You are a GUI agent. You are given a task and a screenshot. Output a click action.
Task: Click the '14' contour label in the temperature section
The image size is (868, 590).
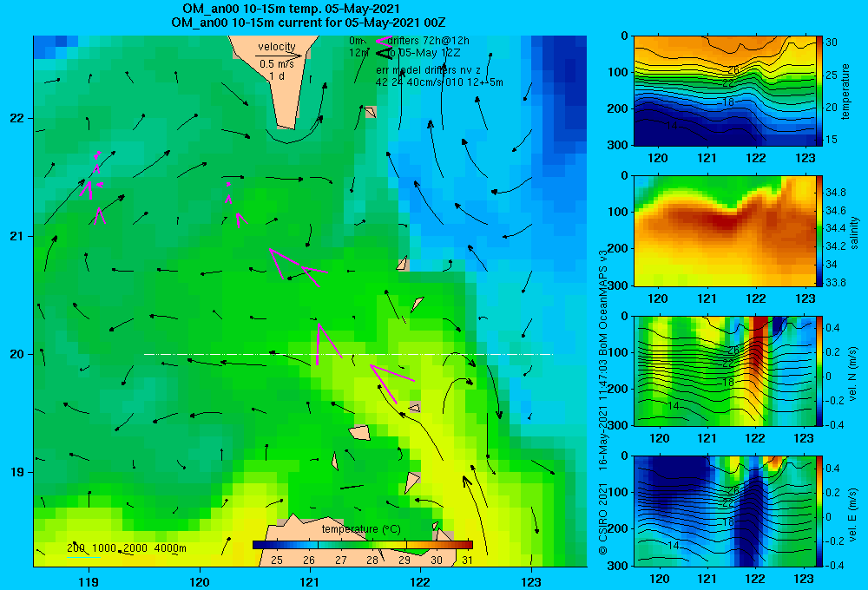pyautogui.click(x=672, y=126)
